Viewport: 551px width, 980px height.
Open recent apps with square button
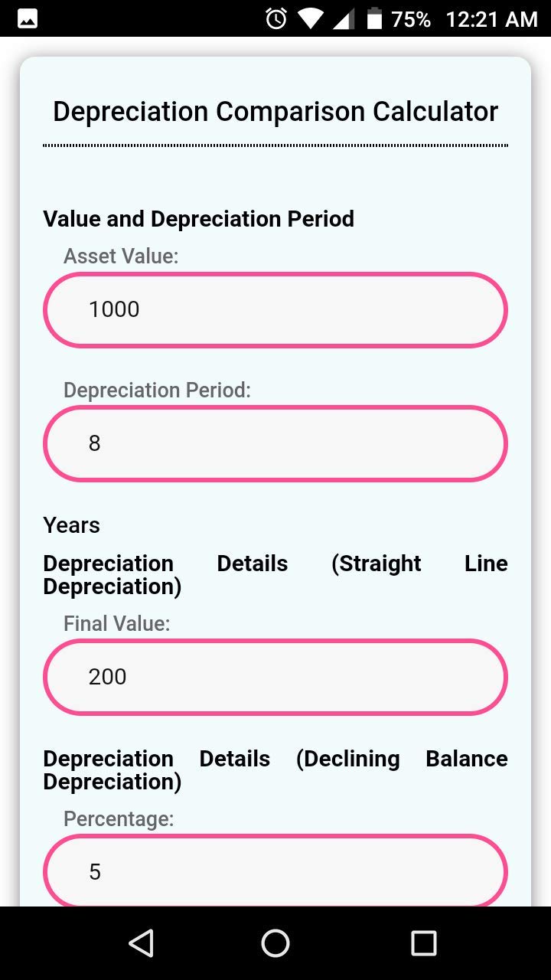pyautogui.click(x=423, y=942)
